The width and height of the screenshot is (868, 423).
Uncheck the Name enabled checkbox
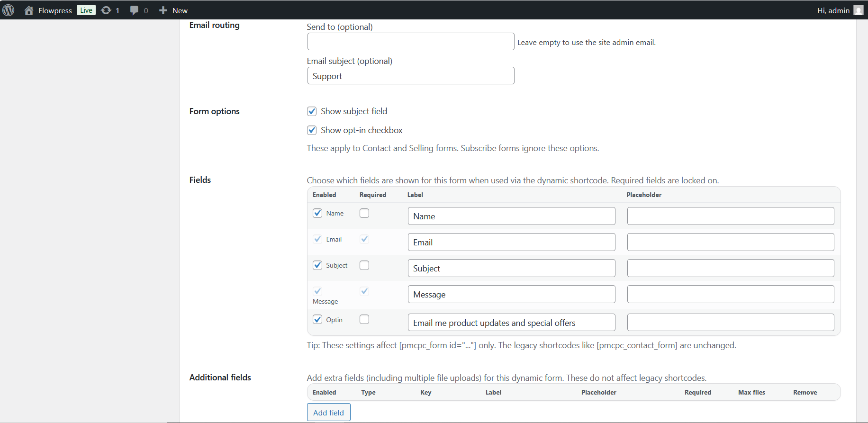tap(317, 213)
